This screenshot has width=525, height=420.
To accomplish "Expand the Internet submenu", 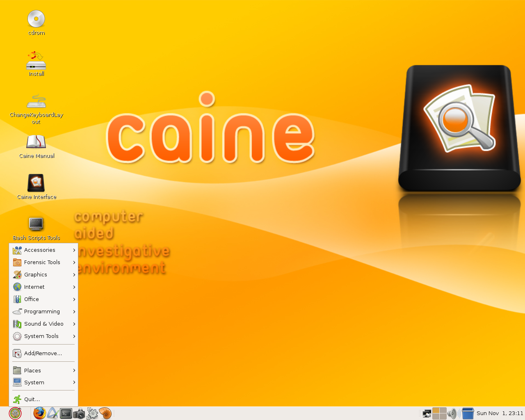I will [x=44, y=287].
